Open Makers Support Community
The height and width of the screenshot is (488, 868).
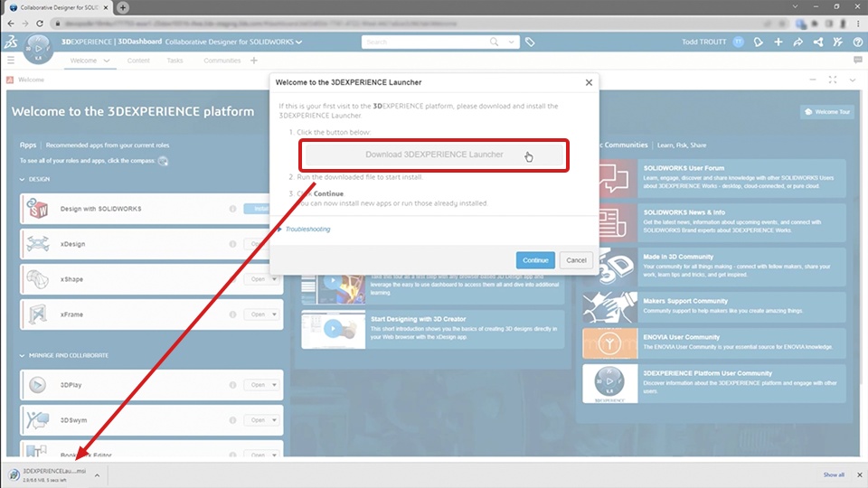point(714,307)
